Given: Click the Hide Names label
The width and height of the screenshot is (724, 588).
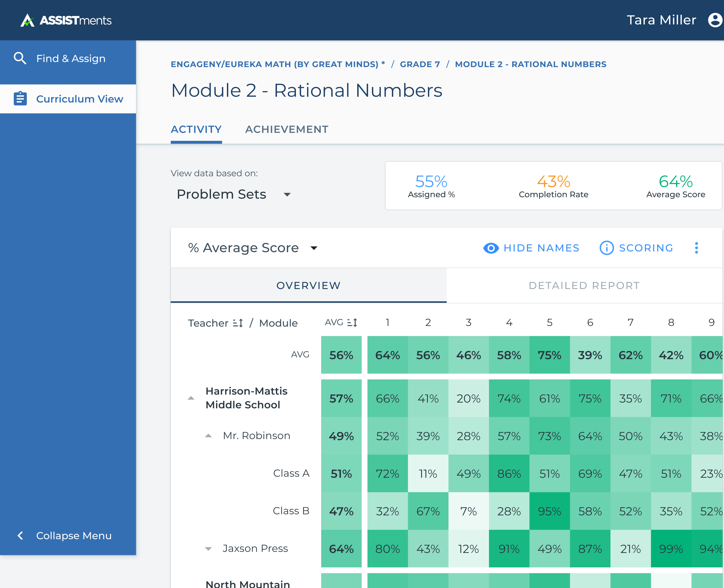Looking at the screenshot, I should coord(541,248).
